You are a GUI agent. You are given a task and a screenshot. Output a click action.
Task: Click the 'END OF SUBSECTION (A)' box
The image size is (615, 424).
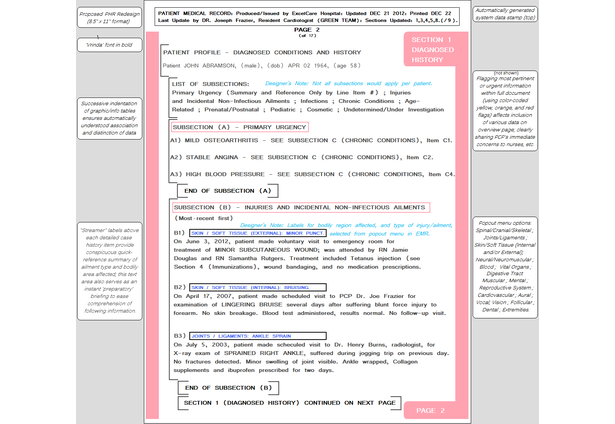(228, 191)
